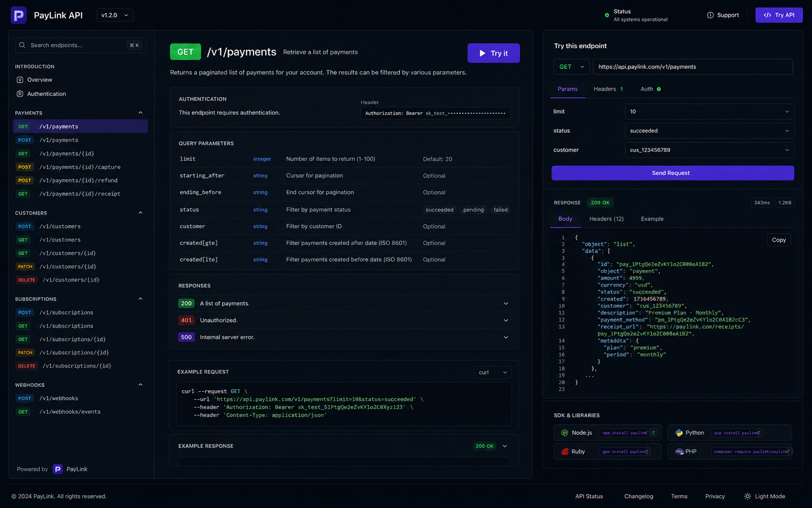This screenshot has width=812, height=508.
Task: Click the 401 response code badge
Action: pos(186,321)
